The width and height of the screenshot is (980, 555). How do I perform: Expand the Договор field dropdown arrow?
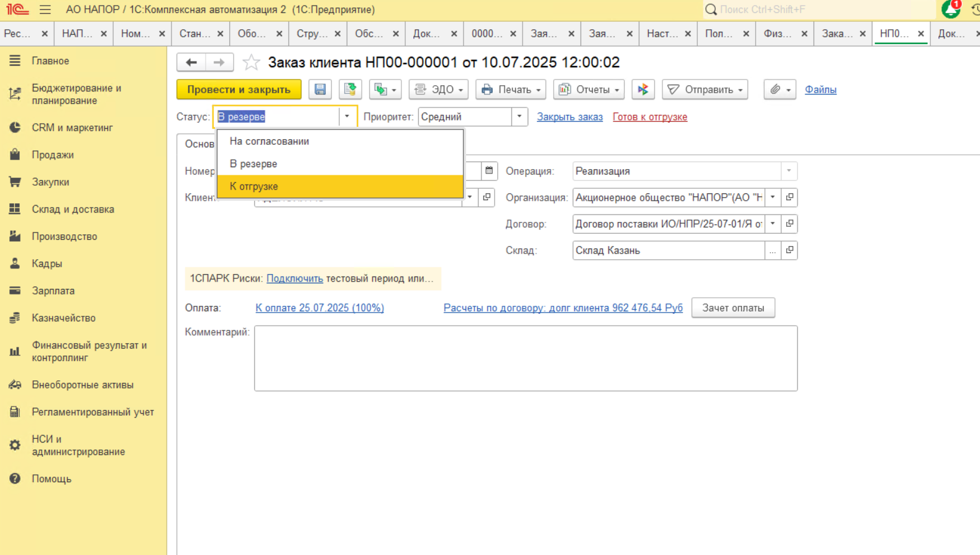coord(773,224)
